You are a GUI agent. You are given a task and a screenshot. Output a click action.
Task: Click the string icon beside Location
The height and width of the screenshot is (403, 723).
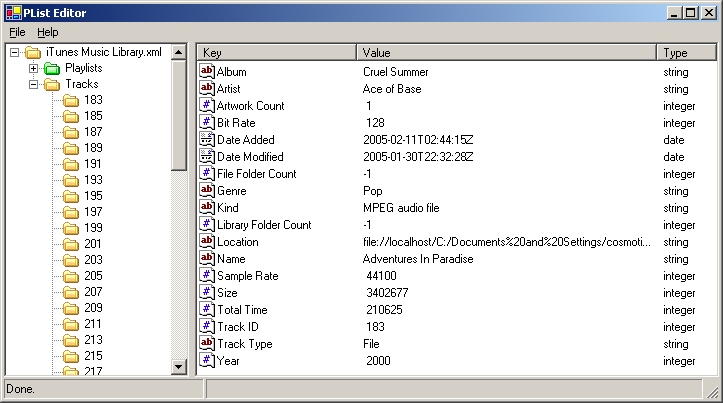coord(208,242)
